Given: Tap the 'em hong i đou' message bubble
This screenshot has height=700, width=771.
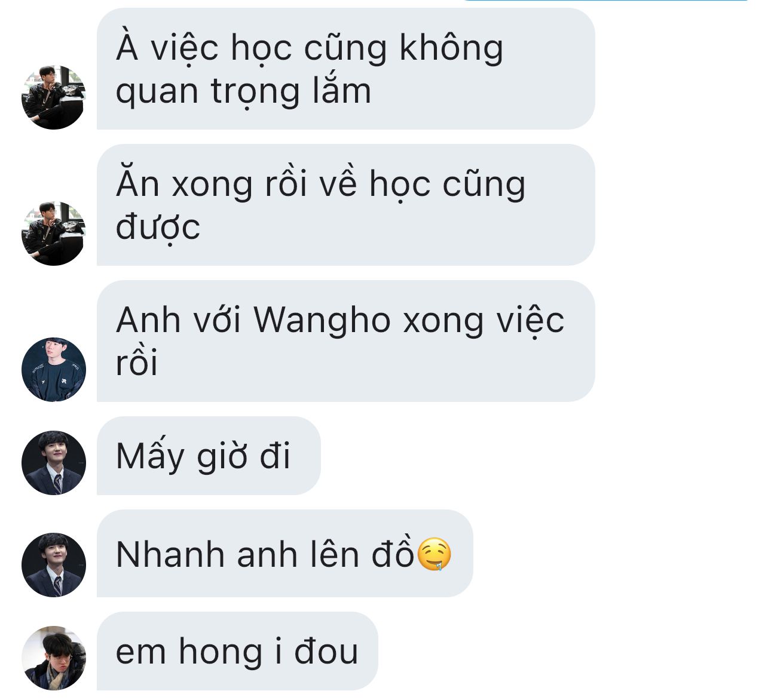Looking at the screenshot, I should point(237,651).
